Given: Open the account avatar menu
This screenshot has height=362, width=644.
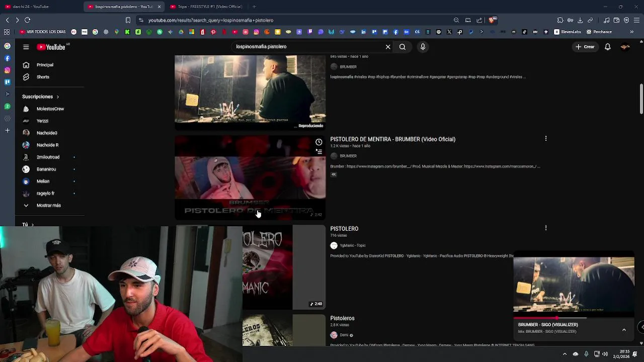Looking at the screenshot, I should [625, 47].
